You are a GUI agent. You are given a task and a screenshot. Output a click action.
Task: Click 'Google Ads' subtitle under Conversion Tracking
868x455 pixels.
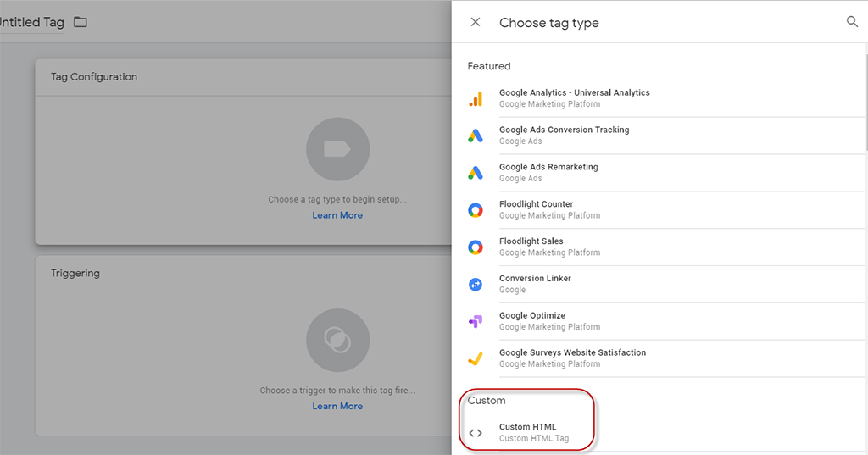point(520,141)
